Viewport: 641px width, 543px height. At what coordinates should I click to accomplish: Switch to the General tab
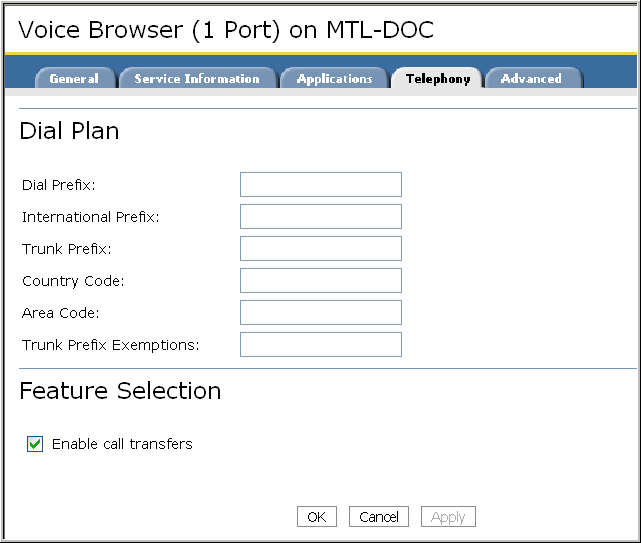coord(74,79)
